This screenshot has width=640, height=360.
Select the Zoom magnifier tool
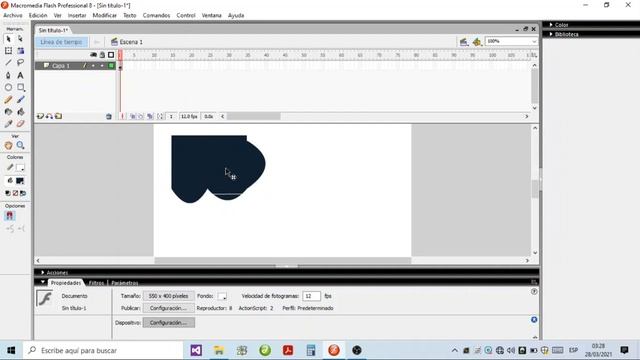[x=20, y=145]
